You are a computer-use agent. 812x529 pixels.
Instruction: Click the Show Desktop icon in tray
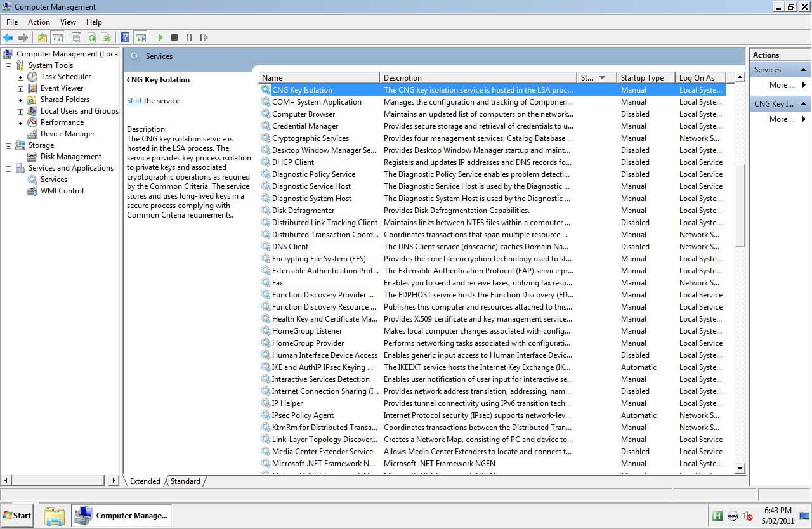pyautogui.click(x=804, y=516)
